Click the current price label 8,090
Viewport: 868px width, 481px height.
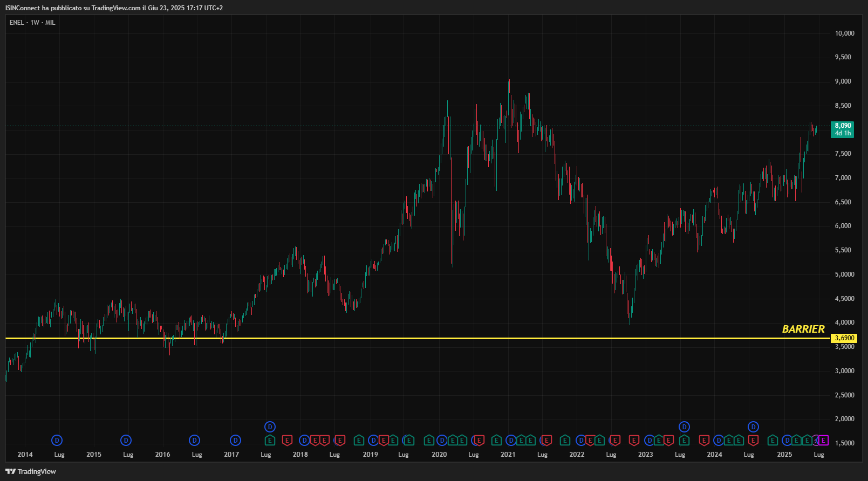(842, 129)
